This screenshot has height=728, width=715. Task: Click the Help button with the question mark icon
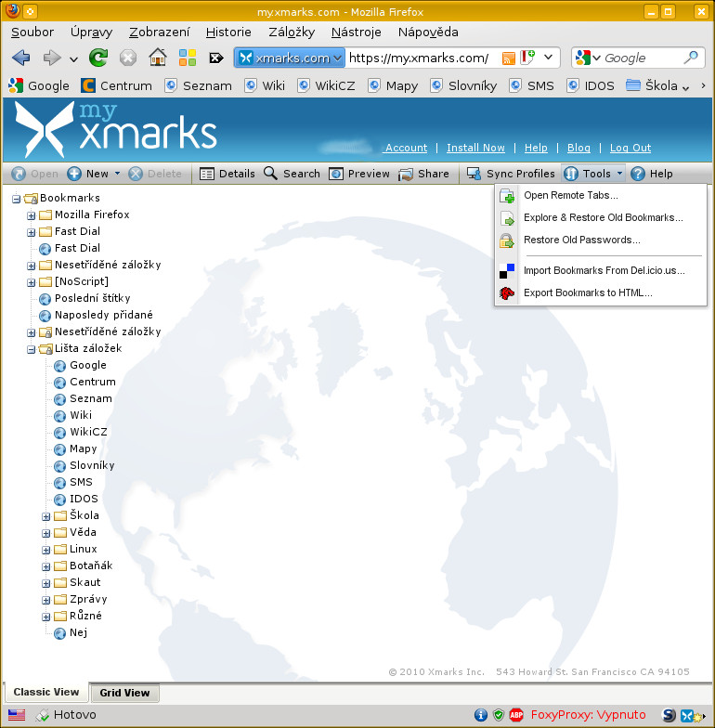pyautogui.click(x=652, y=174)
